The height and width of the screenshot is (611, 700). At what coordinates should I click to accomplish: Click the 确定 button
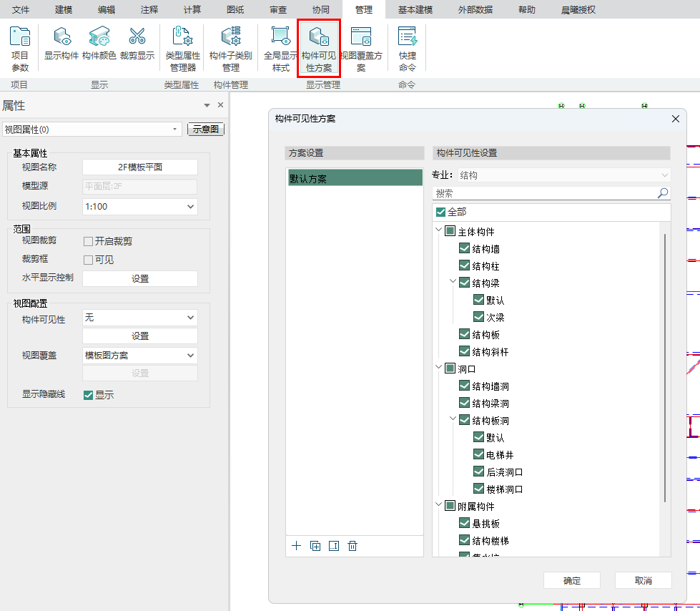(x=571, y=580)
